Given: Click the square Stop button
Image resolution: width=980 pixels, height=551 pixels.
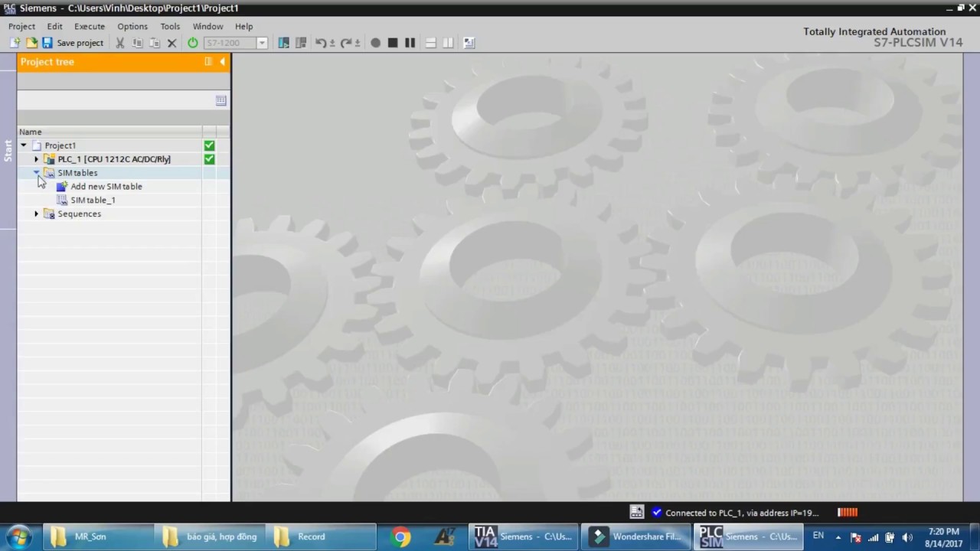Looking at the screenshot, I should 393,43.
